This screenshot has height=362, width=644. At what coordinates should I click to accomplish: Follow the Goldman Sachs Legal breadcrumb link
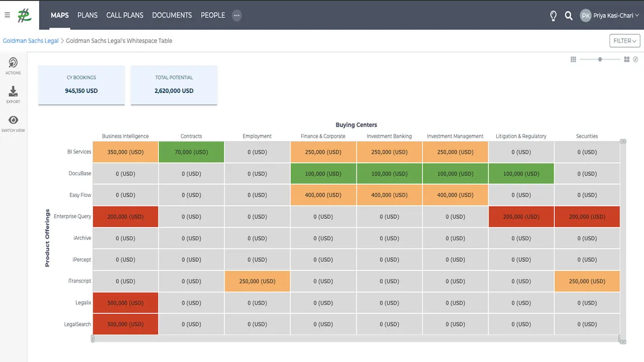click(x=31, y=41)
